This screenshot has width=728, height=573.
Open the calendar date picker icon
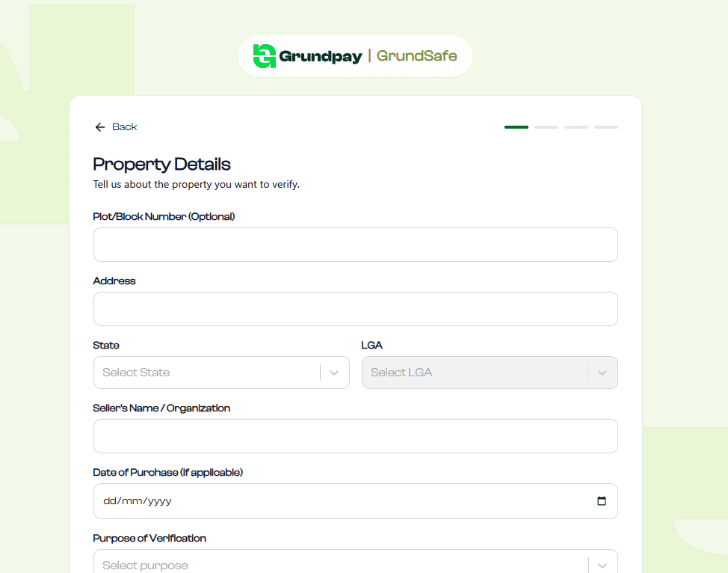click(x=602, y=501)
